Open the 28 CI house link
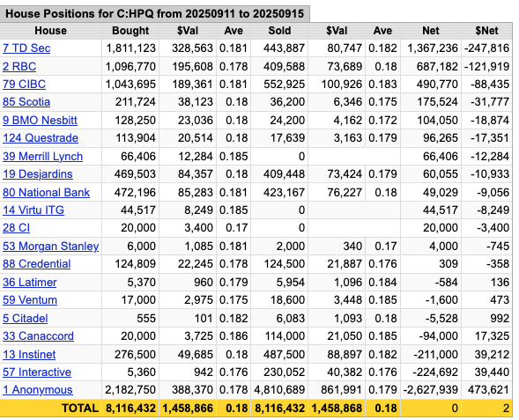The width and height of the screenshot is (519, 420). (x=16, y=228)
